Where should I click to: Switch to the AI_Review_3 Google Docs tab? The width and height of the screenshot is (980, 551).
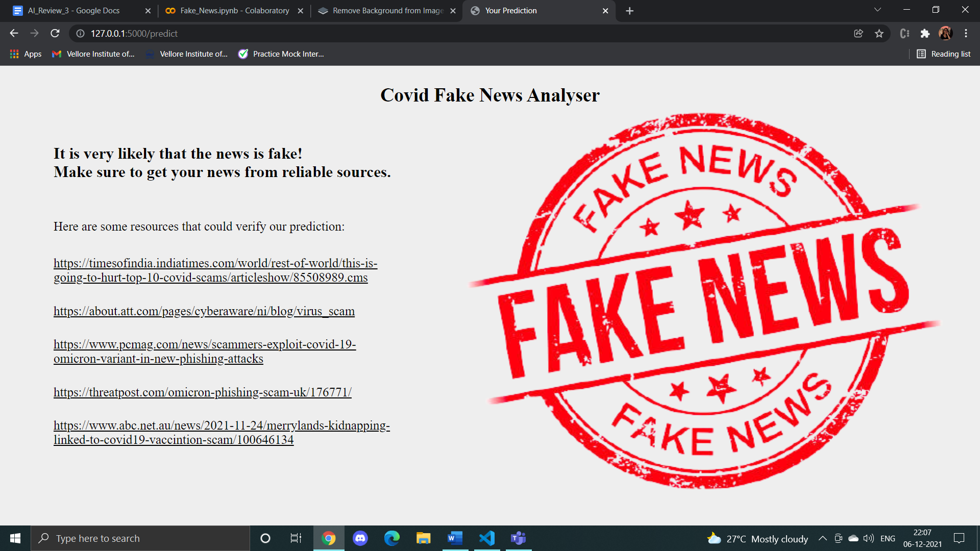coord(74,10)
